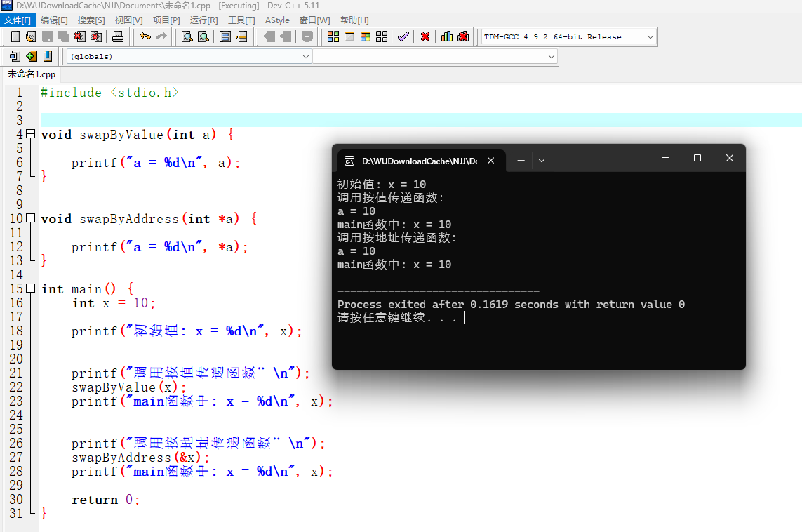Collapse the main function fold
Screen dimensions: 802x532
(x=31, y=288)
